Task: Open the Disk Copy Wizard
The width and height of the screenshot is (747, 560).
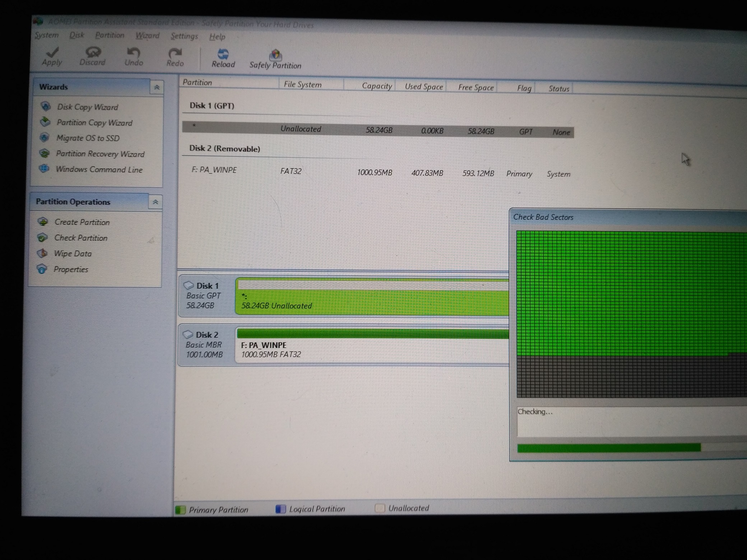Action: [87, 107]
